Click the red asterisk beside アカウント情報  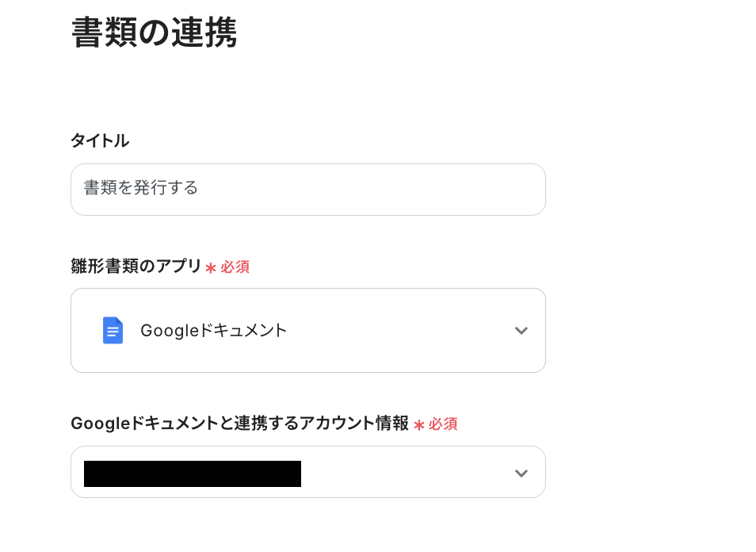click(x=418, y=425)
